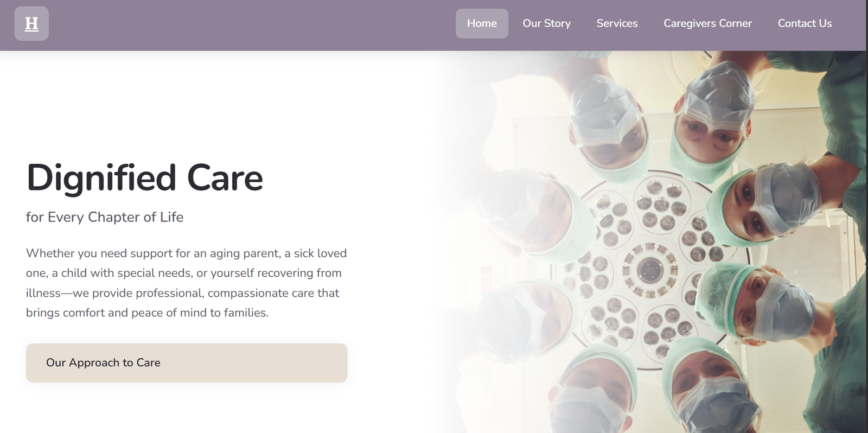
Task: Navigate to Contact Us
Action: pos(805,23)
